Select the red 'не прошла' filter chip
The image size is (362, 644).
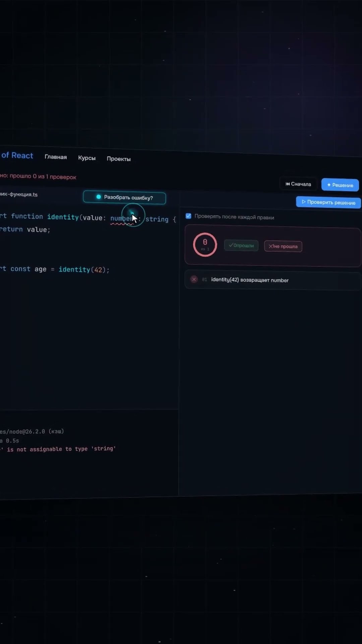tap(283, 246)
